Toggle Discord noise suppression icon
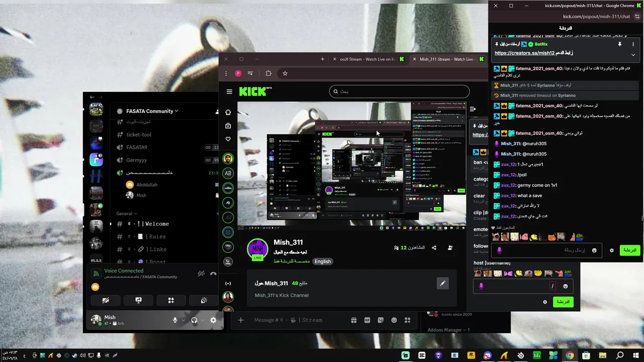Viewport: 644px width, 362px height. coord(201,274)
